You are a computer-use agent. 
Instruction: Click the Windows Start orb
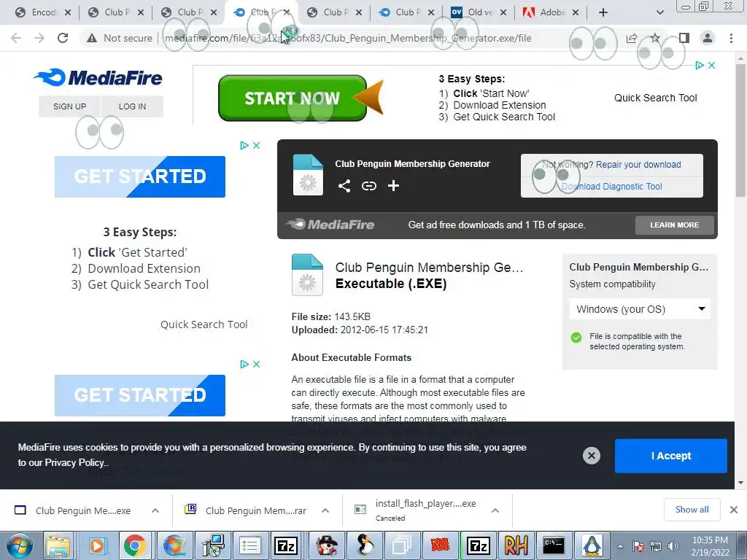click(18, 545)
